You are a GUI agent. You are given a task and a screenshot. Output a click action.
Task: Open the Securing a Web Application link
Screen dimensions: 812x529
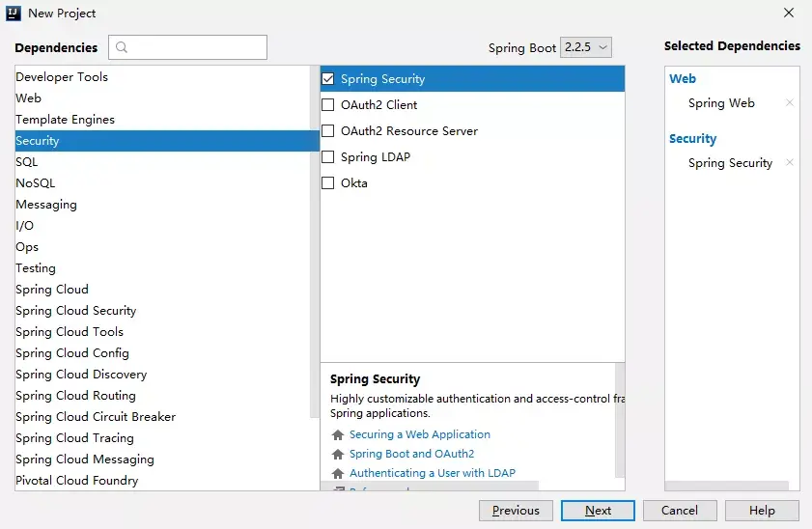point(419,434)
